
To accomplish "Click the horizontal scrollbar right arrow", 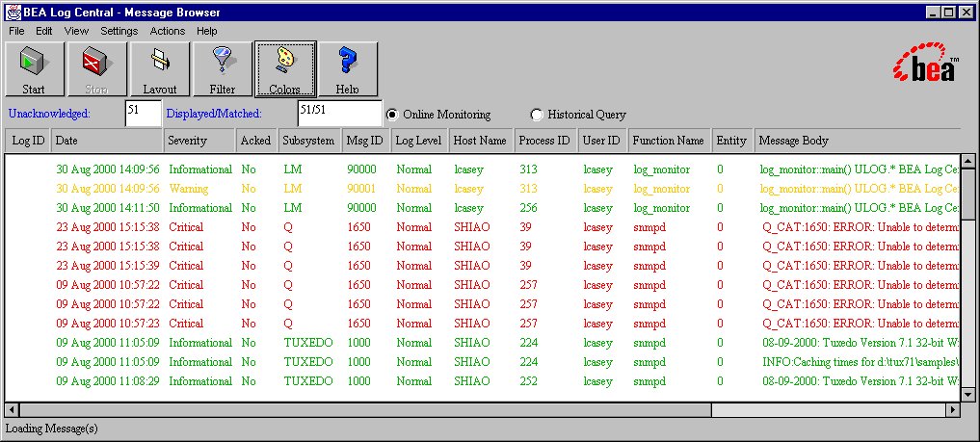I will pos(952,409).
